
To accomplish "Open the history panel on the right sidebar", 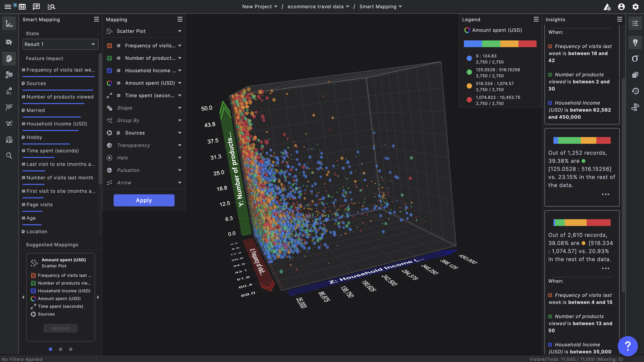I will 635,91.
